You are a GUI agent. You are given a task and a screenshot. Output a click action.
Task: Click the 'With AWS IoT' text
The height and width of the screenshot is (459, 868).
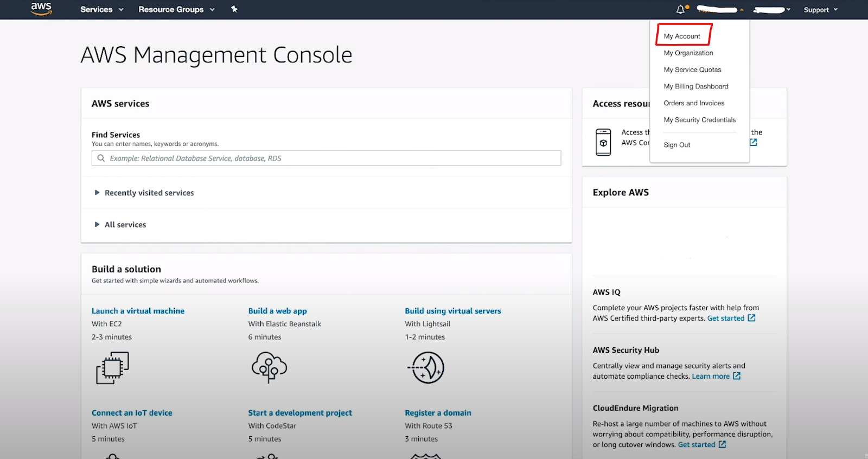pyautogui.click(x=114, y=426)
